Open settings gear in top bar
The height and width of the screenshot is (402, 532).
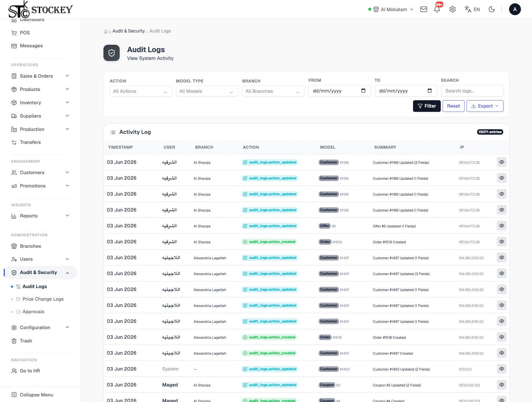pos(453,9)
